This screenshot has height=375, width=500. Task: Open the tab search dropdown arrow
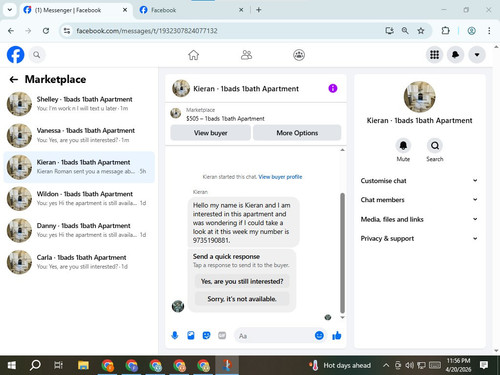point(10,10)
